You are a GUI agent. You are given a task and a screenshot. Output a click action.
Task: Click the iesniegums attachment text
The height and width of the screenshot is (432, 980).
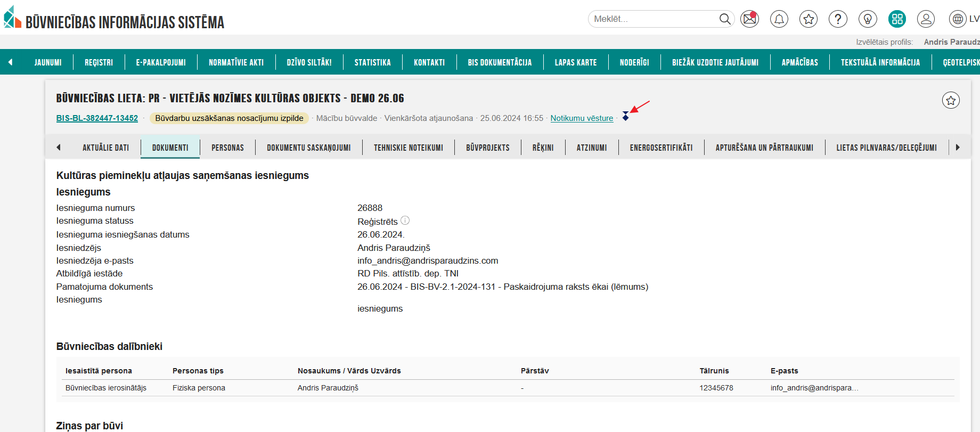[x=380, y=308]
